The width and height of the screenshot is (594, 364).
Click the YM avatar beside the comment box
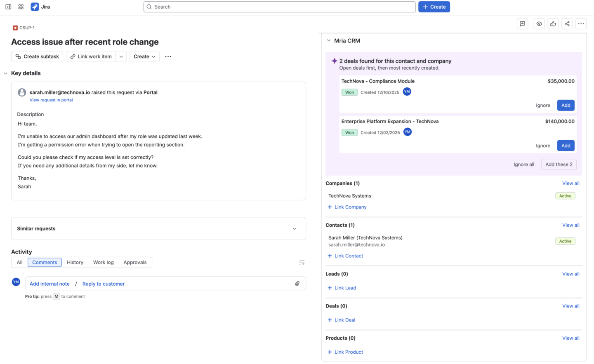pyautogui.click(x=16, y=282)
